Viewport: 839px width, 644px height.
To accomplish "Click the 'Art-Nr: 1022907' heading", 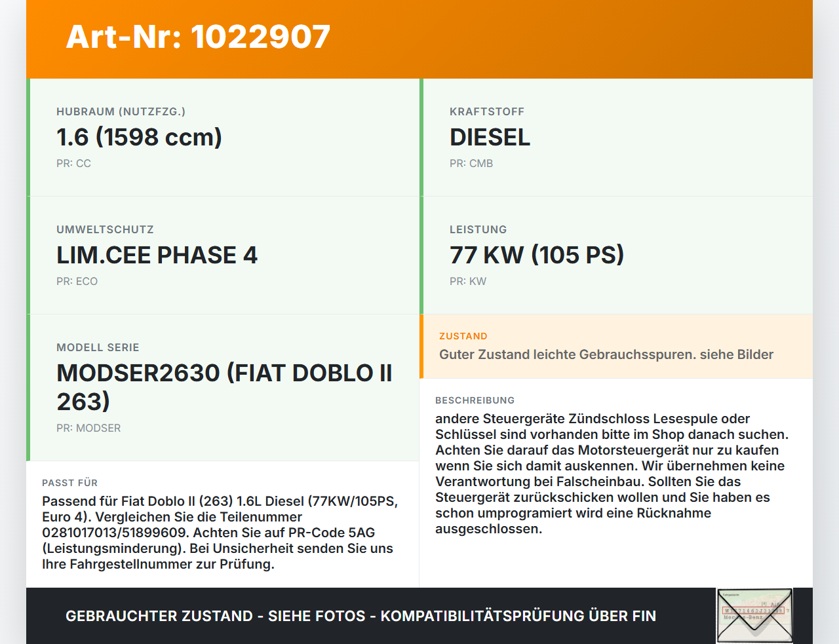I will 198,37.
